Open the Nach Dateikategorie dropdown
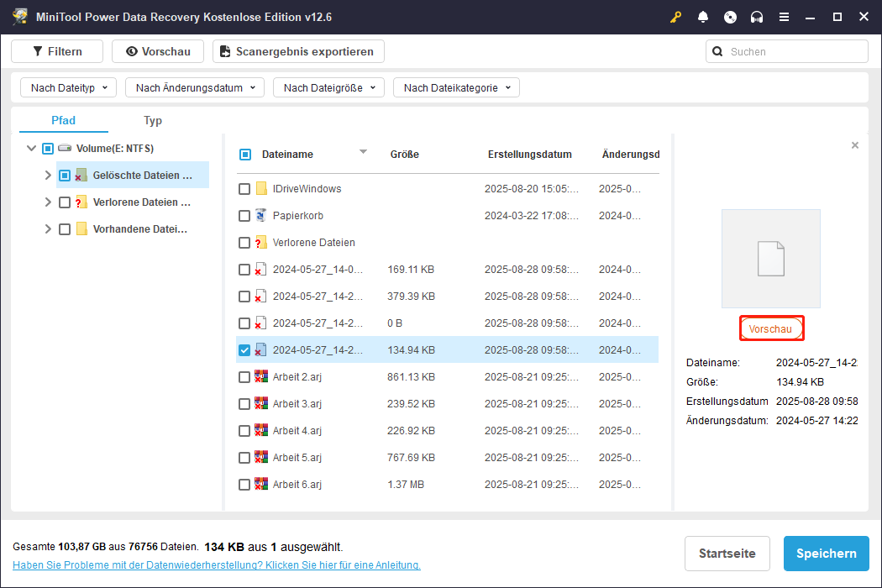Screen dimensions: 882x588 (x=456, y=87)
